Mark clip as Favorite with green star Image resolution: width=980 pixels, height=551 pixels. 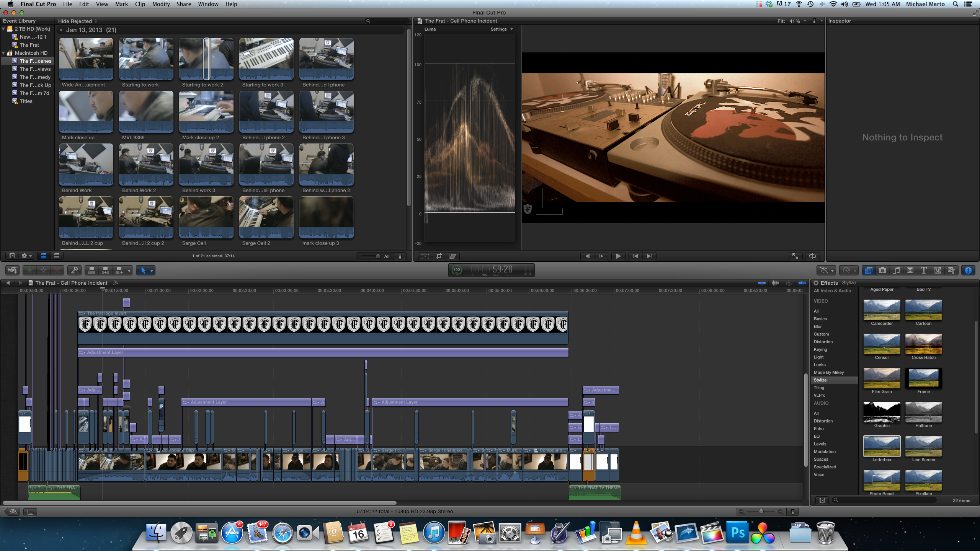[x=29, y=271]
